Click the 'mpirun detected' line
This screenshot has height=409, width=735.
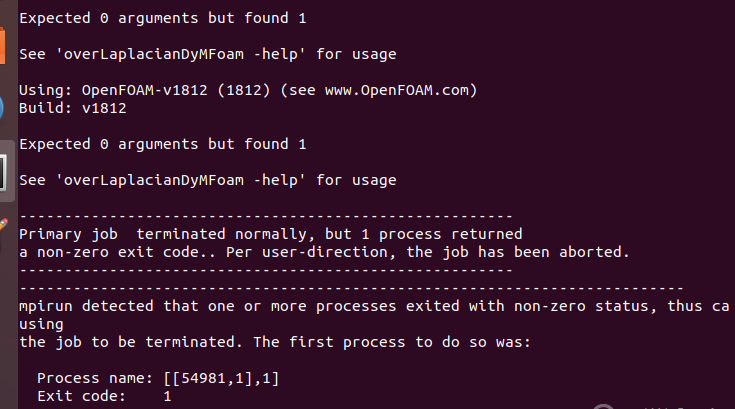tap(374, 306)
